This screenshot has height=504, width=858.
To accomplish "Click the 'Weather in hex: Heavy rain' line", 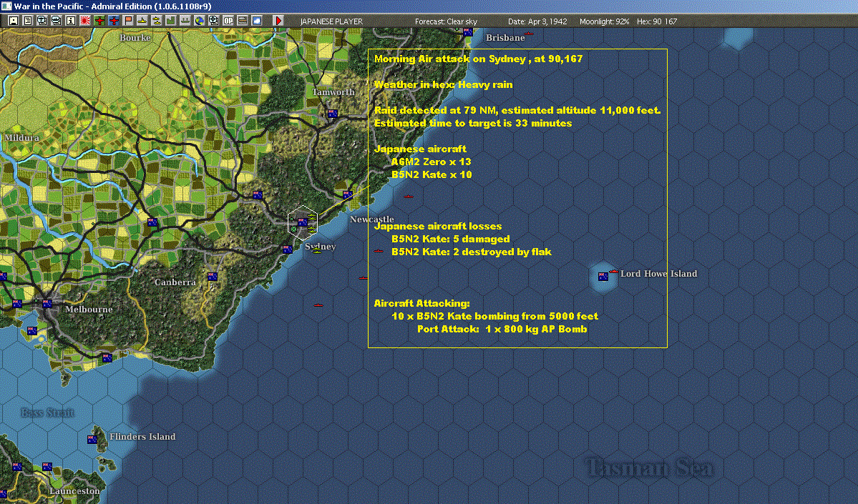I will pyautogui.click(x=443, y=84).
